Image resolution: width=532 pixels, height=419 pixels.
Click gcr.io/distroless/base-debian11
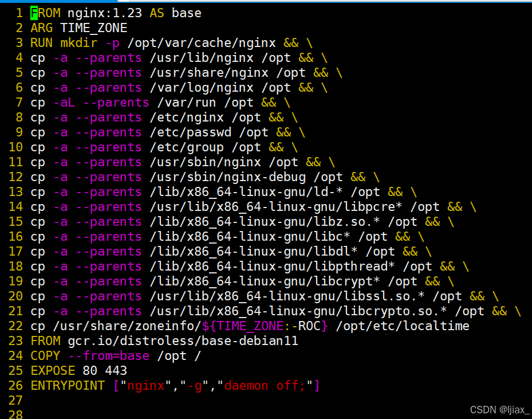click(x=183, y=341)
